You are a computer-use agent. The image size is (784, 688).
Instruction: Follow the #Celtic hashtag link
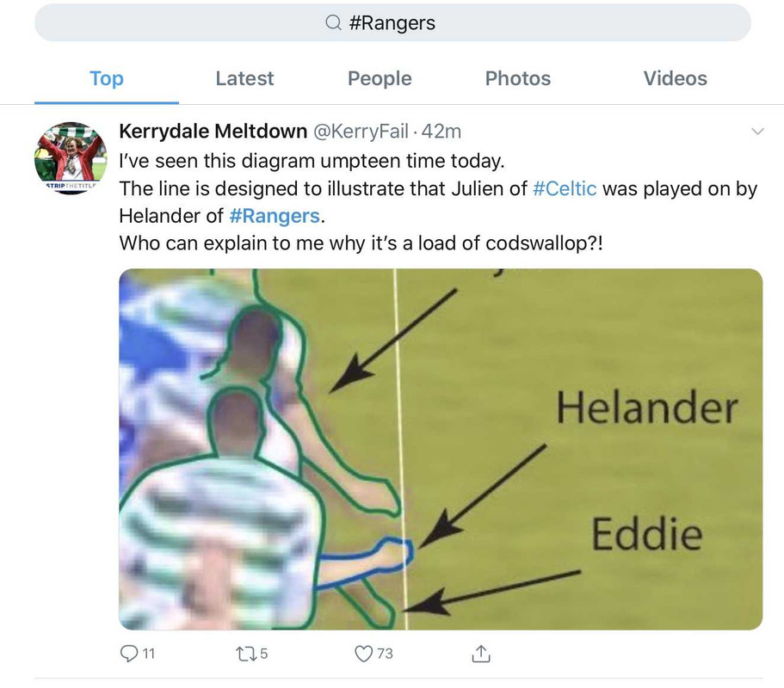click(565, 189)
